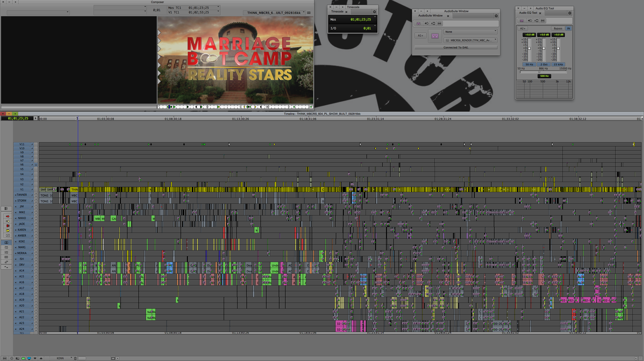Click the Segment Mode filmstrip icon
This screenshot has height=361, width=644.
(6, 257)
